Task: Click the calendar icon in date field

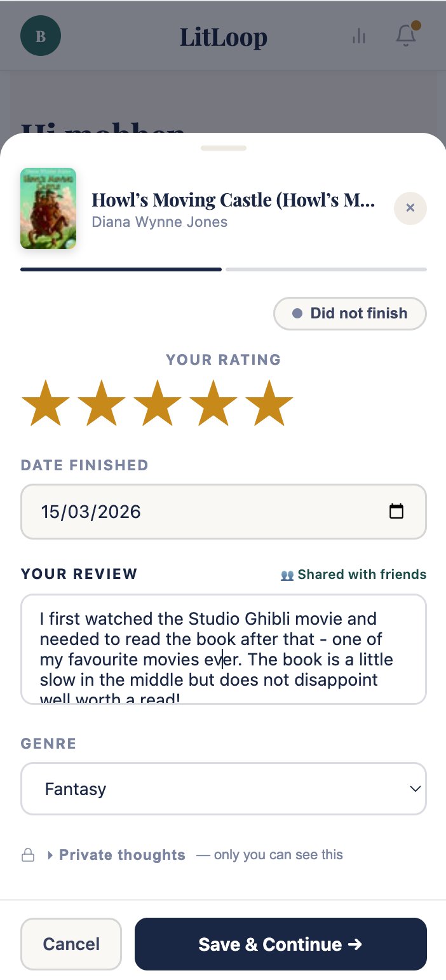Action: [398, 511]
